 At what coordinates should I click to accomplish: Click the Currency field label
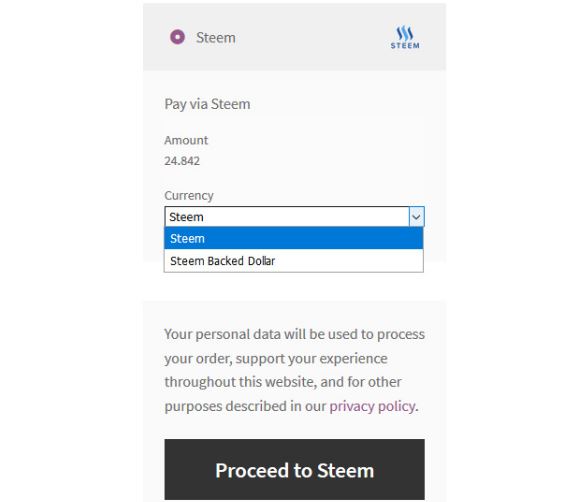(x=189, y=195)
